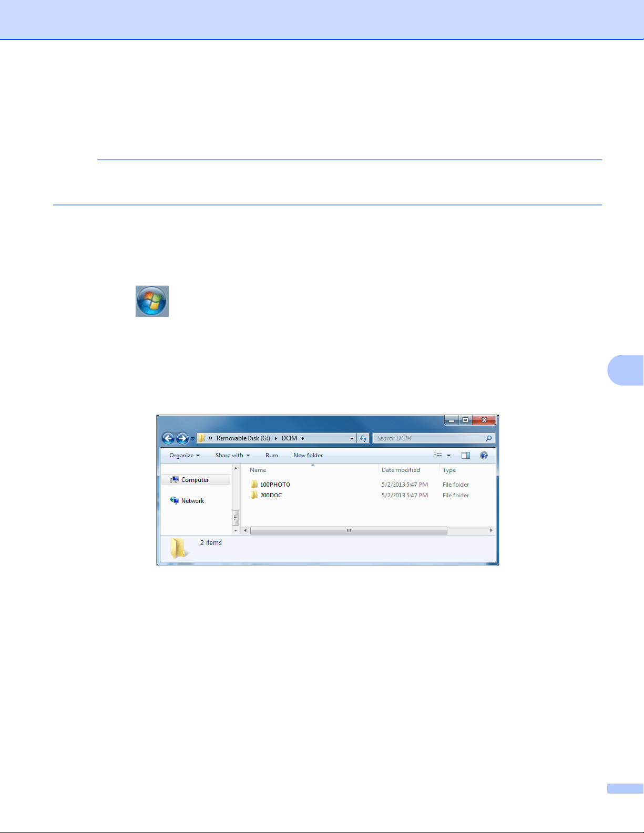The width and height of the screenshot is (644, 833).
Task: Expand the view options dropdown arrow
Action: pos(449,456)
